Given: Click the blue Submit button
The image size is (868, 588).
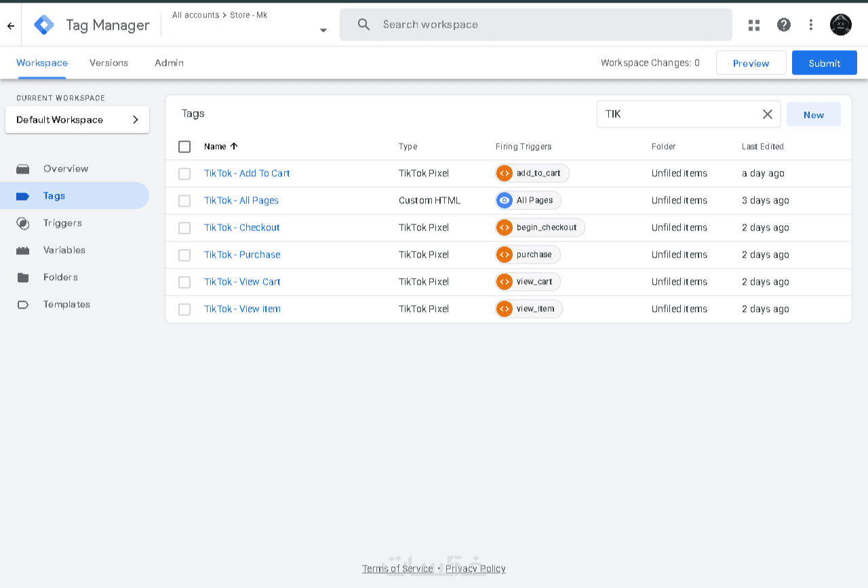Looking at the screenshot, I should point(824,63).
